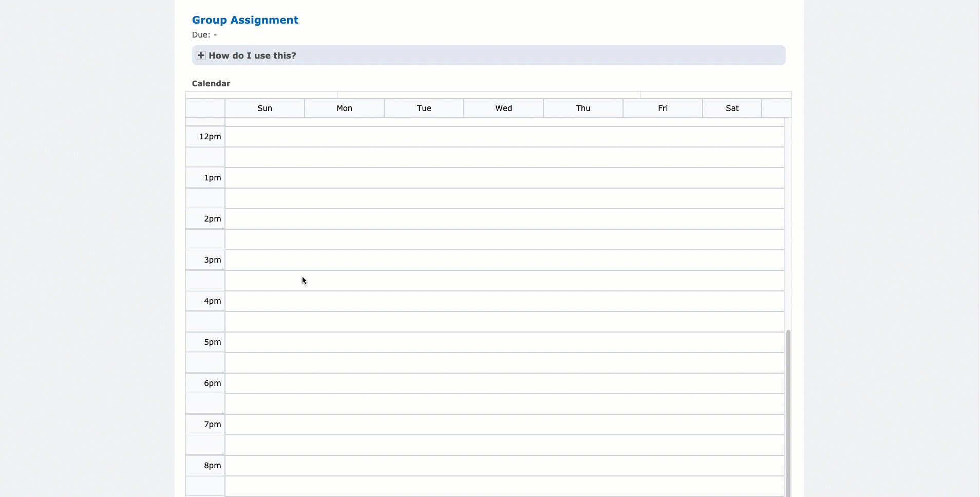Click the 12pm time label
The height and width of the screenshot is (497, 980).
click(x=210, y=137)
